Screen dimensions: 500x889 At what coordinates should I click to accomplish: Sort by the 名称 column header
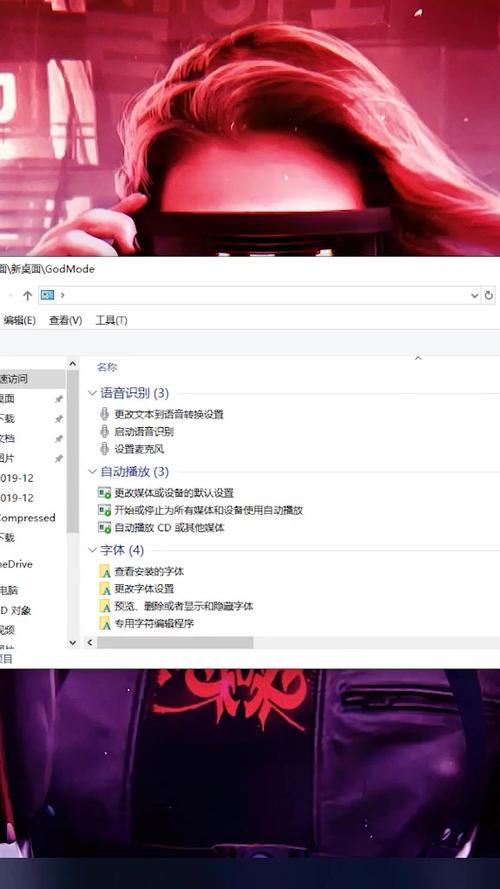tap(107, 367)
